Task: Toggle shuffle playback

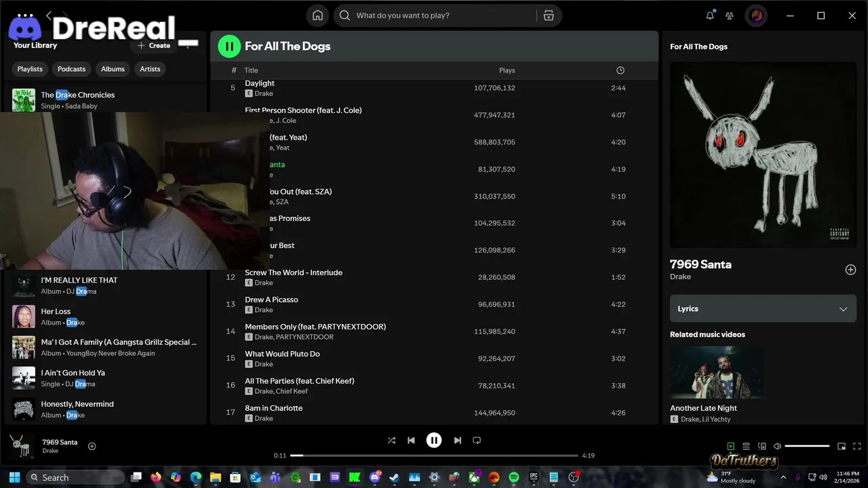Action: pyautogui.click(x=391, y=441)
